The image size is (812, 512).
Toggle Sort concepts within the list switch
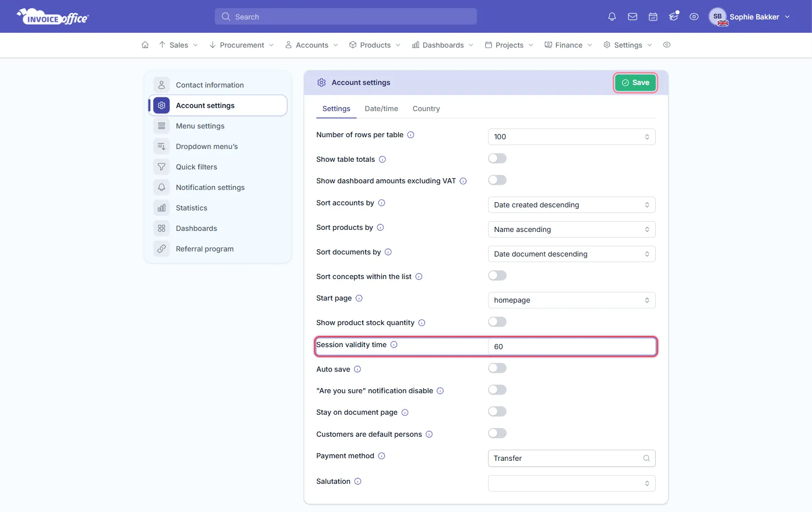(x=497, y=276)
